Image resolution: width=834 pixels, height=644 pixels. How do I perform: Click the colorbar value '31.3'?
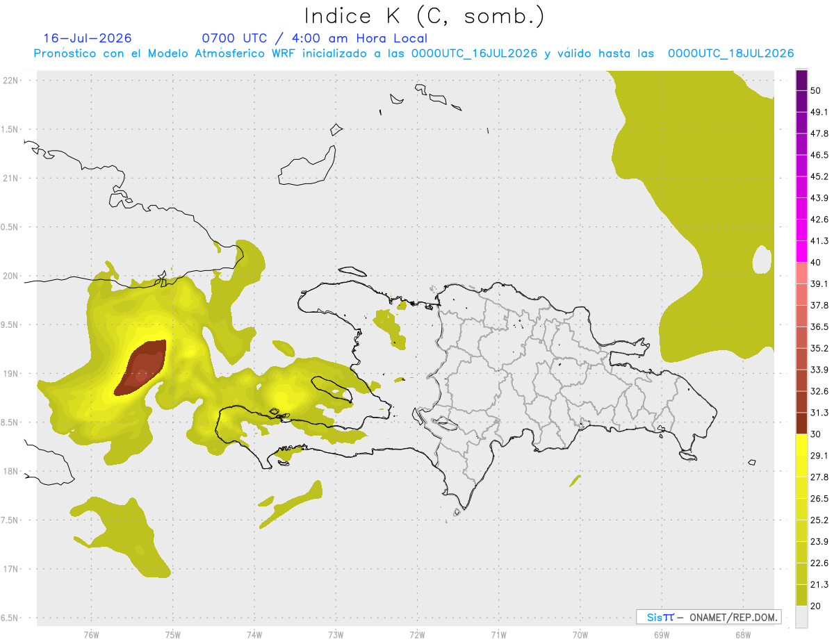[x=819, y=413]
